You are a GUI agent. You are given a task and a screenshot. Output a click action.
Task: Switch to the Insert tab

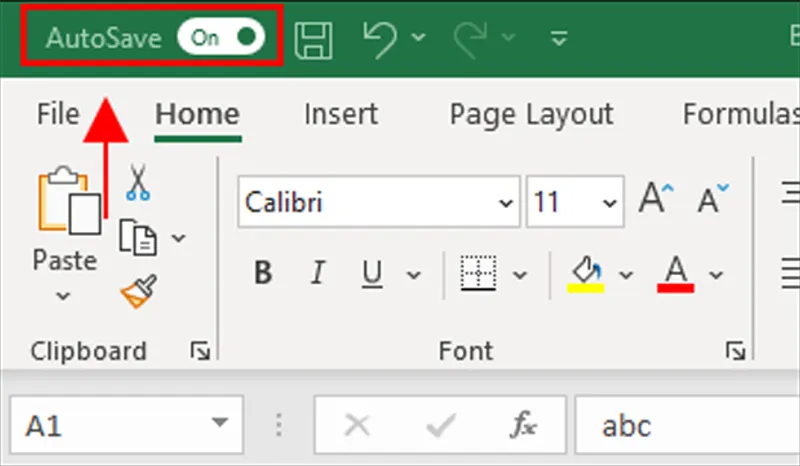pos(341,114)
